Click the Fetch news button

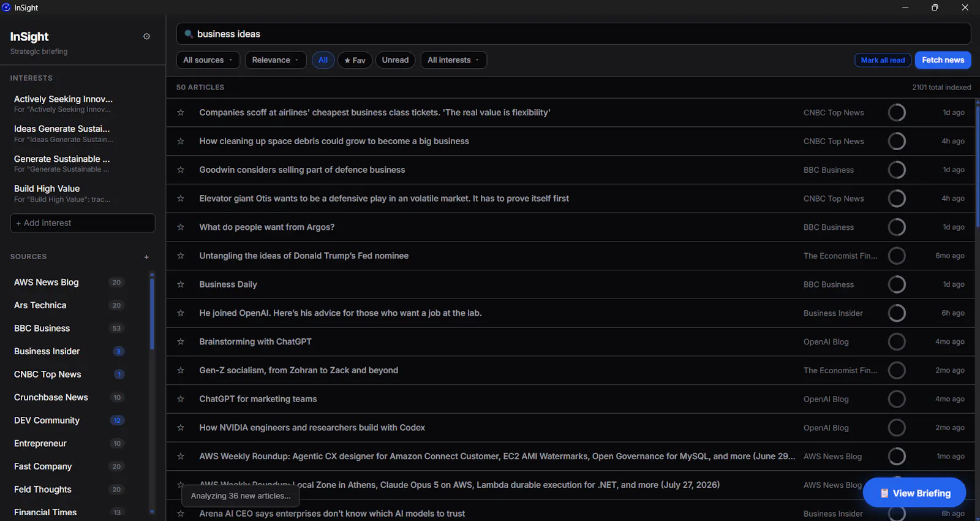[x=943, y=60]
